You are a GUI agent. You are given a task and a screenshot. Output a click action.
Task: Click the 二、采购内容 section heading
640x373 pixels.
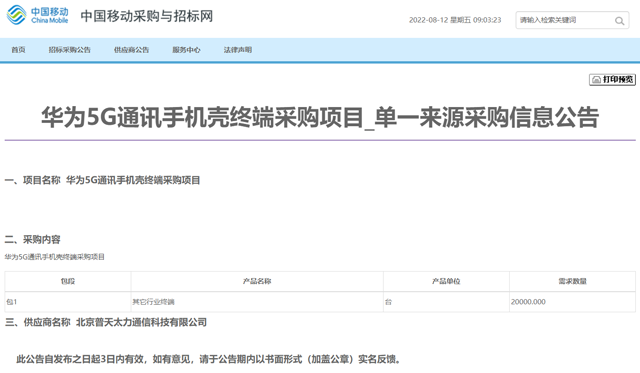click(x=33, y=239)
